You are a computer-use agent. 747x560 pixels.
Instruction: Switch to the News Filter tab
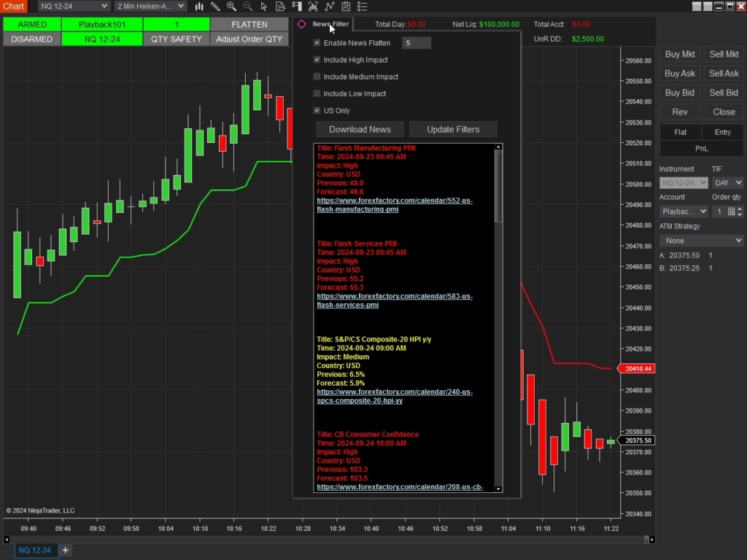click(330, 23)
